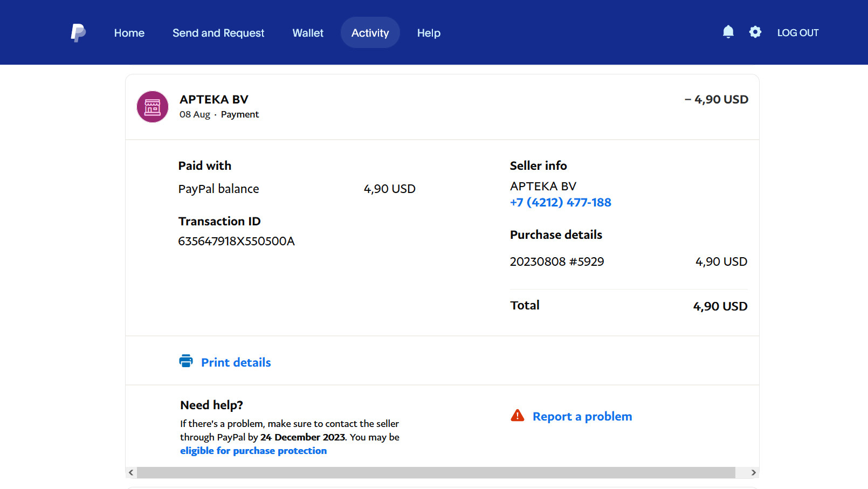Click Report a problem link

pos(582,416)
